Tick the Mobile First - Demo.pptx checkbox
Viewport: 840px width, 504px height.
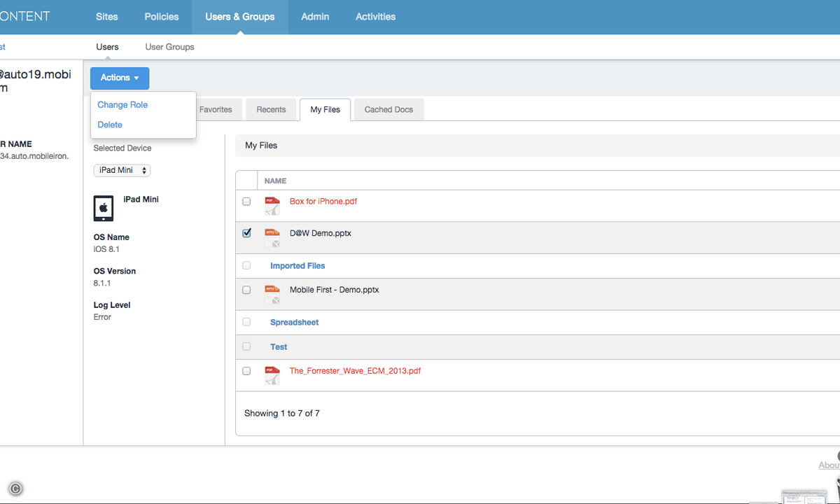[x=246, y=290]
